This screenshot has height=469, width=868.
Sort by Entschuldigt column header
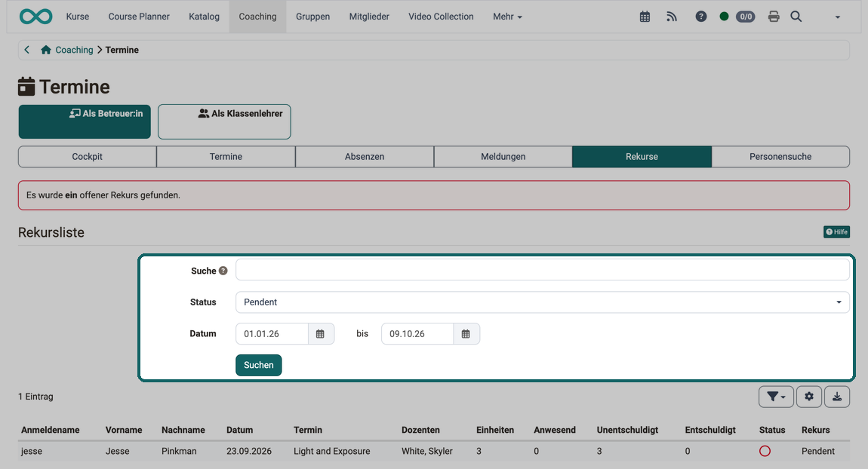click(710, 430)
